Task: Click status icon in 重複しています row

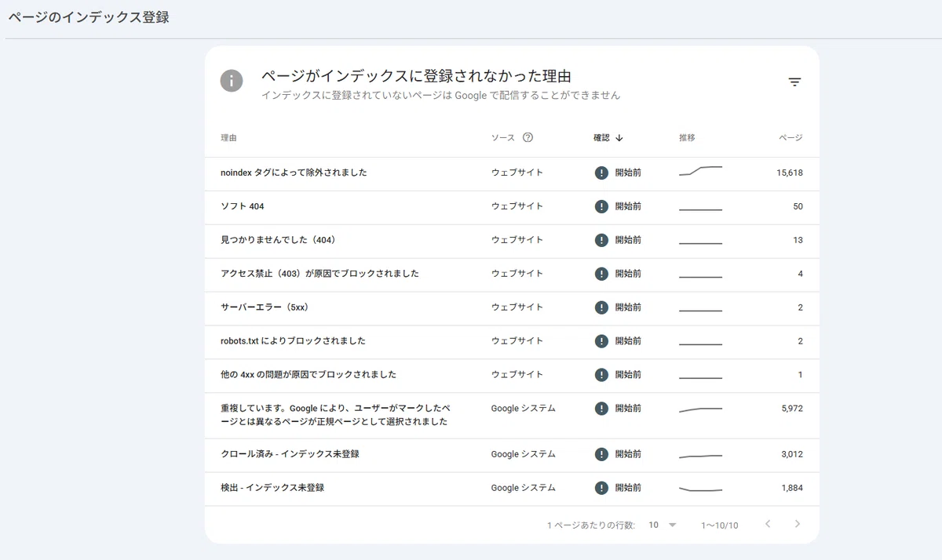Action: 601,409
